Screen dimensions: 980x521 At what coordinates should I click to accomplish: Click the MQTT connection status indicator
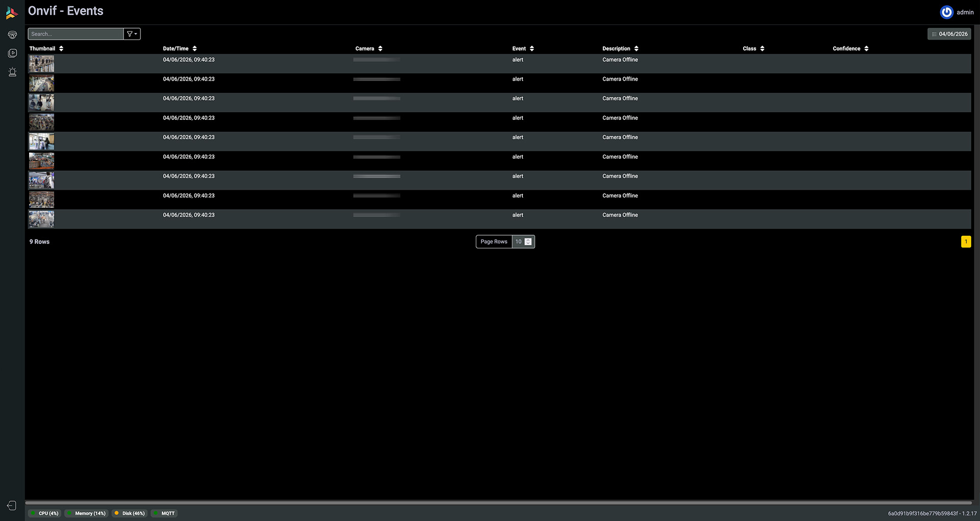pyautogui.click(x=164, y=513)
